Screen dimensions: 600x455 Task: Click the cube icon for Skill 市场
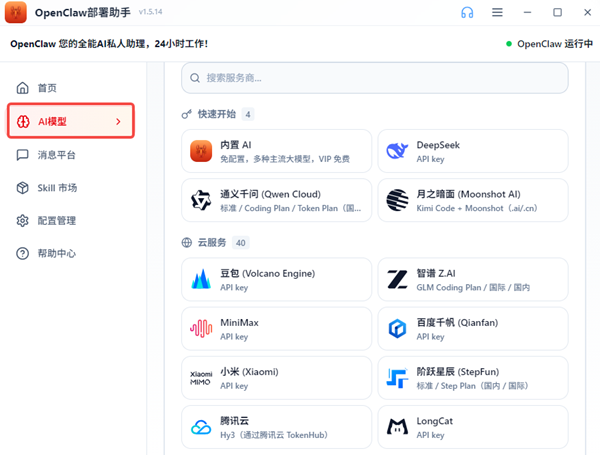point(23,188)
